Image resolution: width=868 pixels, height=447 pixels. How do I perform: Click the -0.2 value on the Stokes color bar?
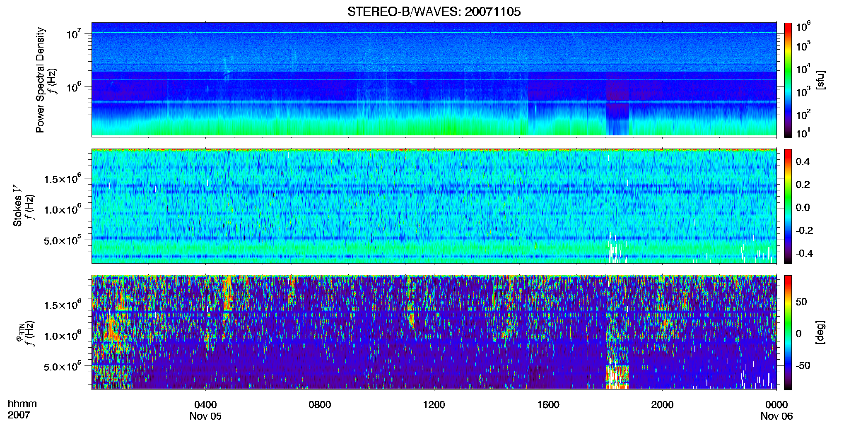click(x=804, y=231)
